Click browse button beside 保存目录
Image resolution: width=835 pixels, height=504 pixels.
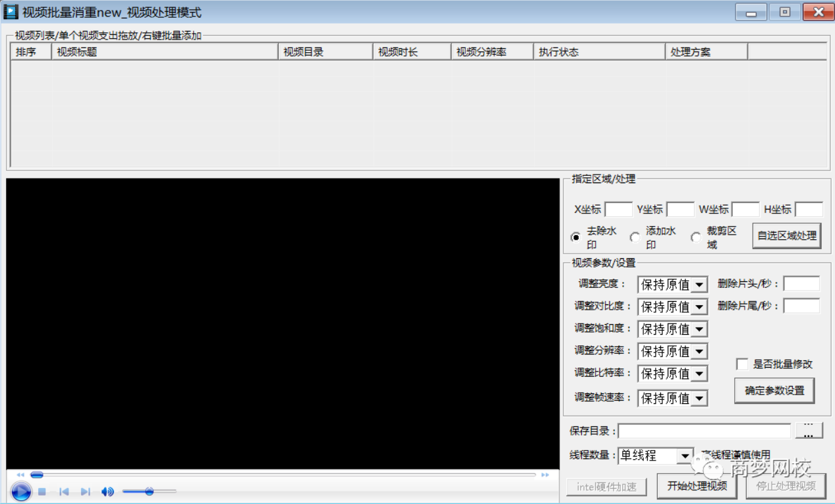809,430
